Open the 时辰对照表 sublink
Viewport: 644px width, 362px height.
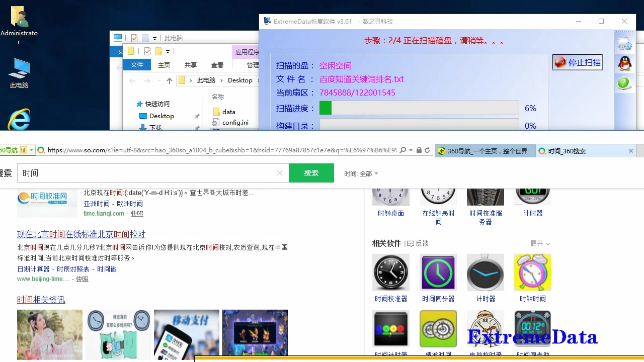pyautogui.click(x=73, y=269)
